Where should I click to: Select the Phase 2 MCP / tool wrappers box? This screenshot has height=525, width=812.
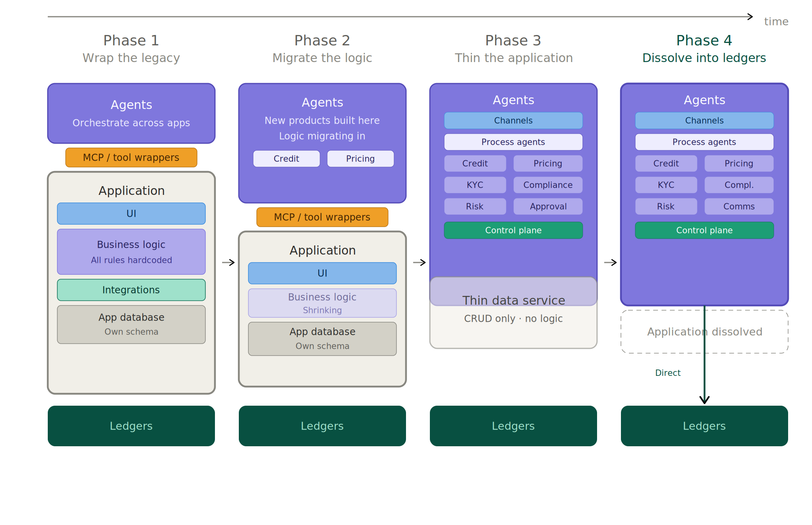click(322, 217)
